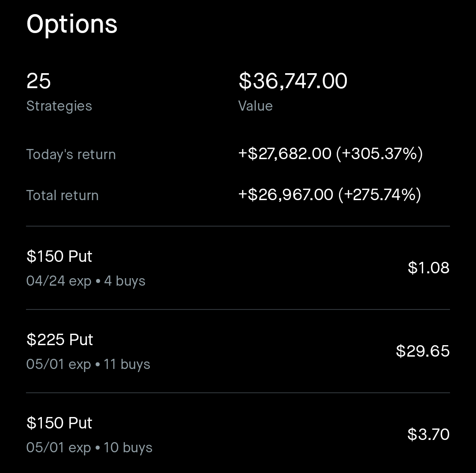Image resolution: width=476 pixels, height=473 pixels.
Task: Open the $225 Put 05/01 position
Action: click(238, 351)
